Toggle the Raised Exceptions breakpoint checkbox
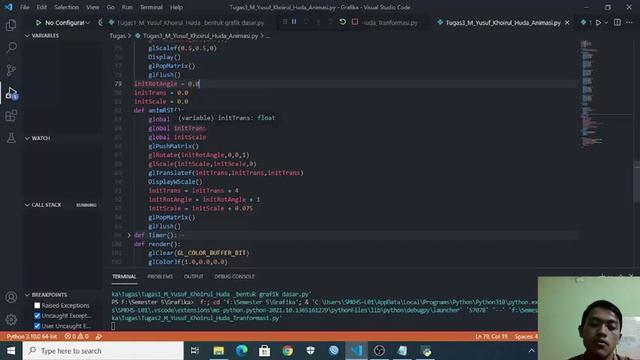This screenshot has height=360, width=640. click(x=37, y=305)
